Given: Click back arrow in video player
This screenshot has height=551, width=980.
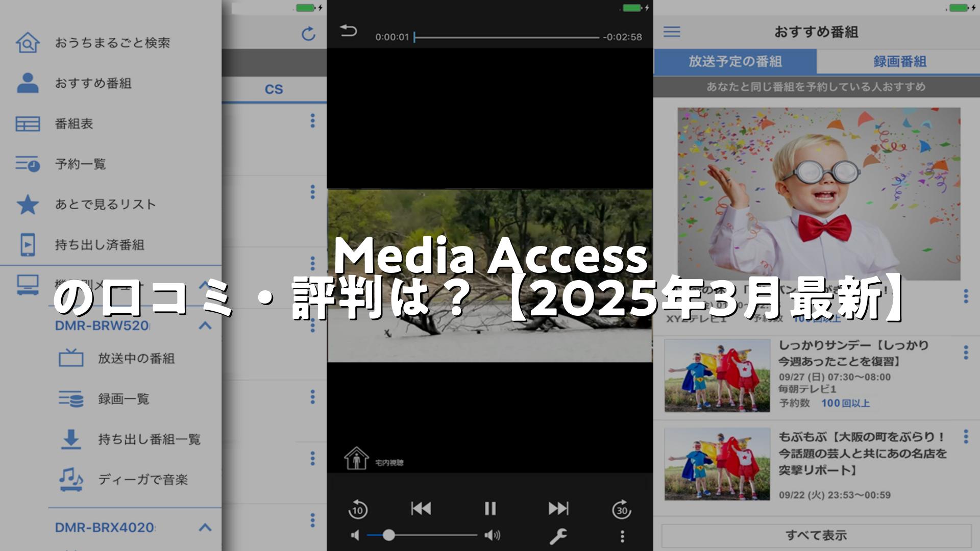Looking at the screenshot, I should pos(349,31).
